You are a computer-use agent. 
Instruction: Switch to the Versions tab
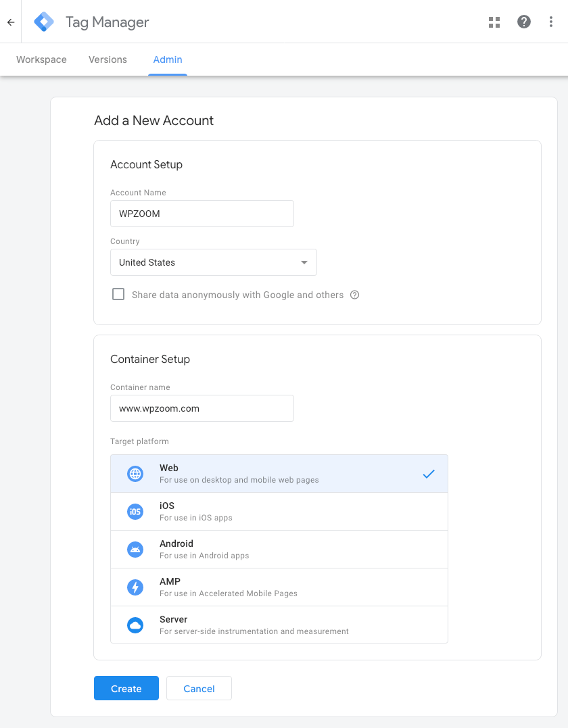[x=108, y=59]
